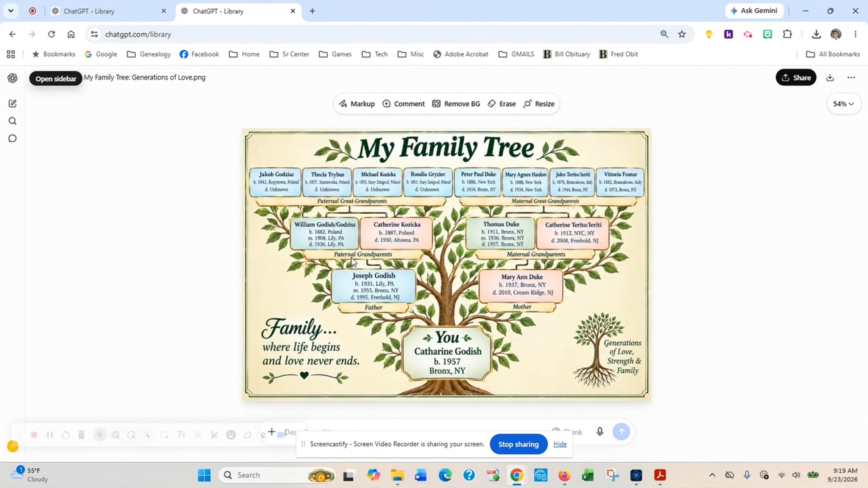The height and width of the screenshot is (488, 868).
Task: Open the Genealogy bookmarks folder
Action: point(149,54)
